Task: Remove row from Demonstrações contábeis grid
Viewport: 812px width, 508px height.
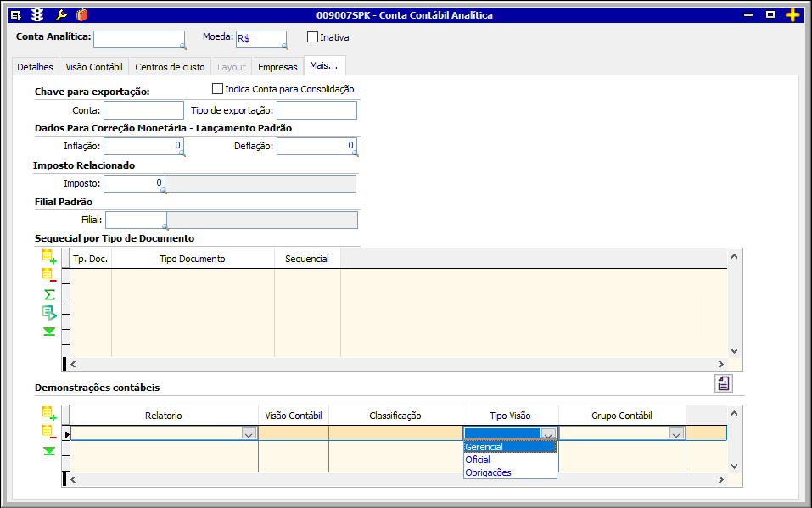Action: (x=49, y=432)
